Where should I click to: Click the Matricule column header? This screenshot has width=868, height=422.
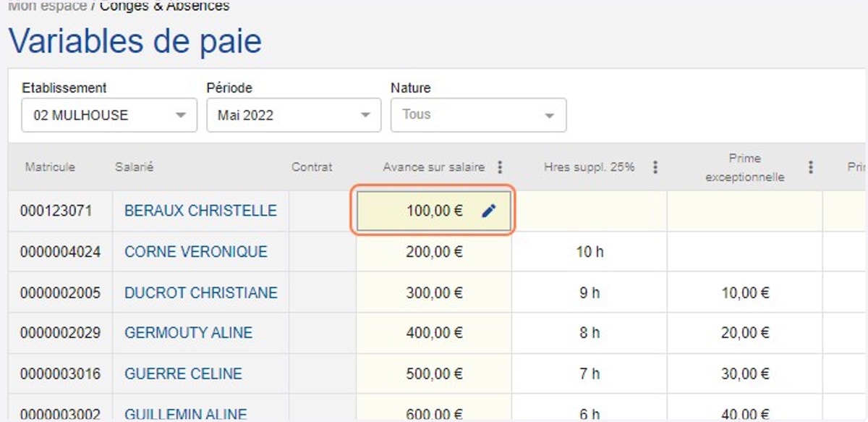tap(50, 167)
